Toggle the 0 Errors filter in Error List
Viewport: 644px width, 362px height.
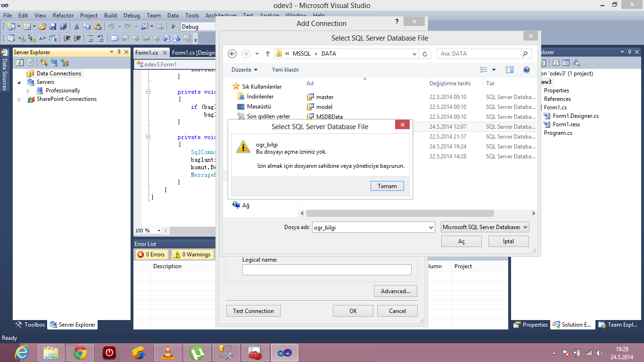151,255
